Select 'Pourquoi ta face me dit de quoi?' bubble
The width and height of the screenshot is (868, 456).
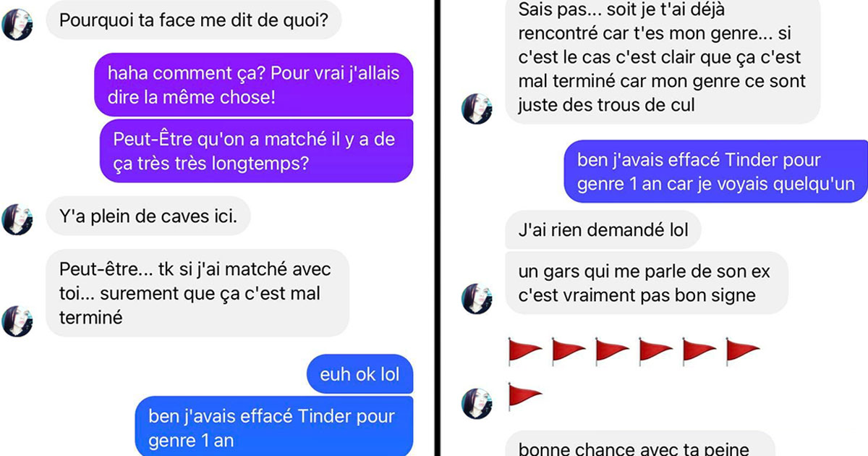(195, 20)
